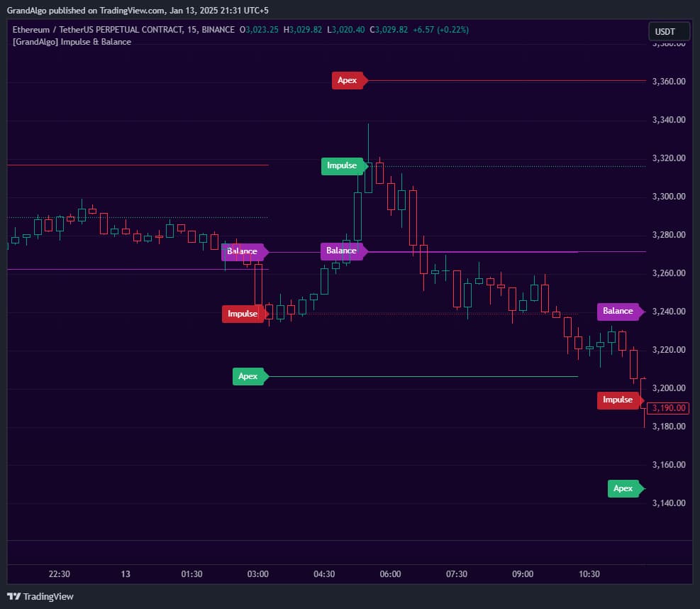Click the 06:00 label on the time axis
Image resolution: width=700 pixels, height=609 pixels.
tap(391, 574)
